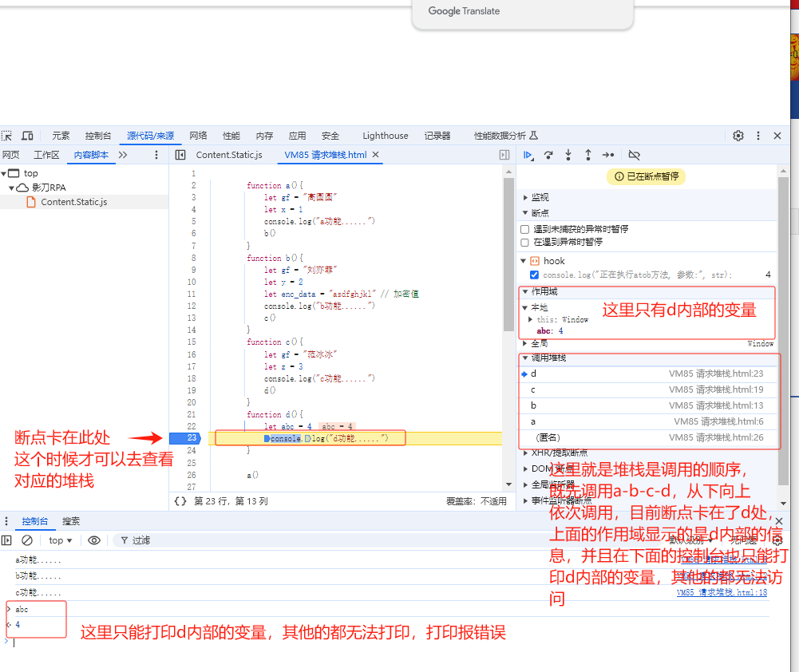Select call stack frame a
The image size is (799, 672).
[x=648, y=422]
